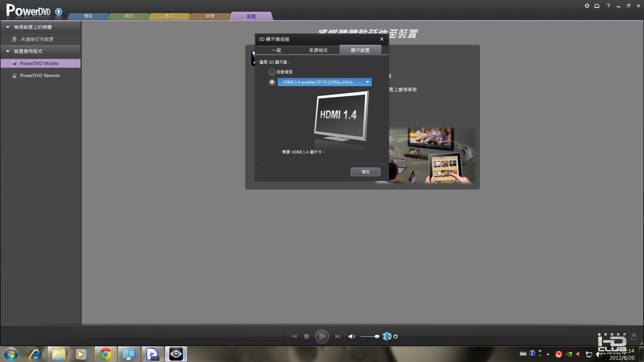Click the PowerDVD upgrade arrow icon
The height and width of the screenshot is (362, 644).
pos(59,12)
